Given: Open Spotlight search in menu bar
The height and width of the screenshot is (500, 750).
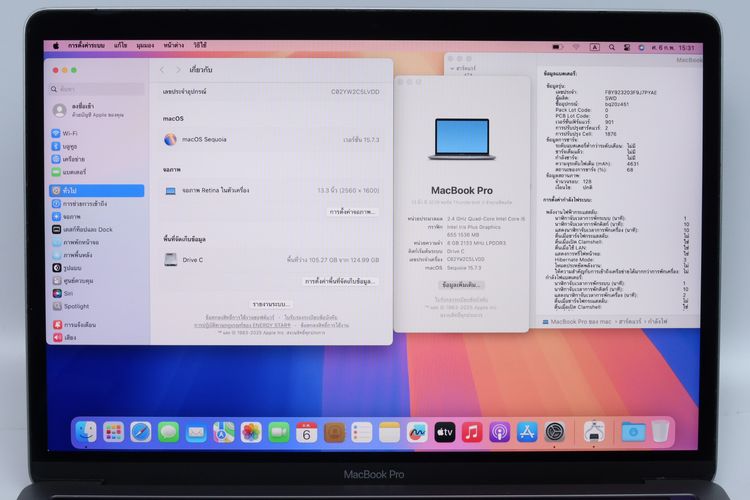Looking at the screenshot, I should pos(612,47).
